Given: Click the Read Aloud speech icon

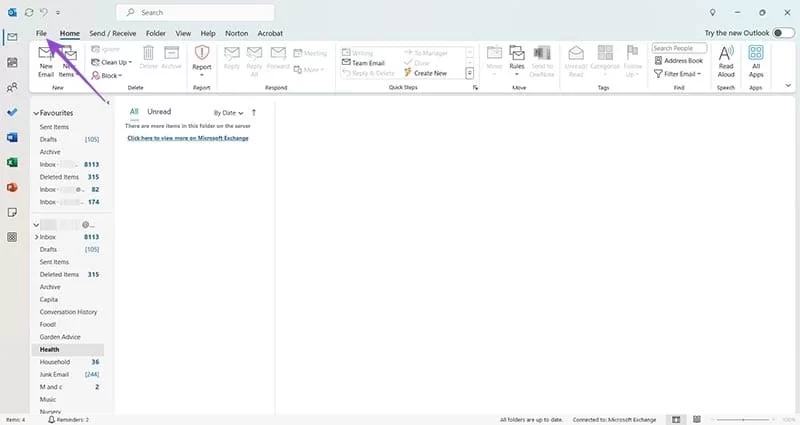Looking at the screenshot, I should click(x=726, y=55).
